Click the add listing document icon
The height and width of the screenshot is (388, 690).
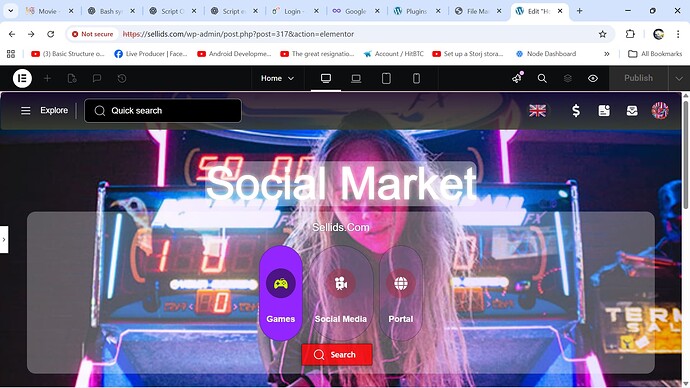[x=604, y=110]
